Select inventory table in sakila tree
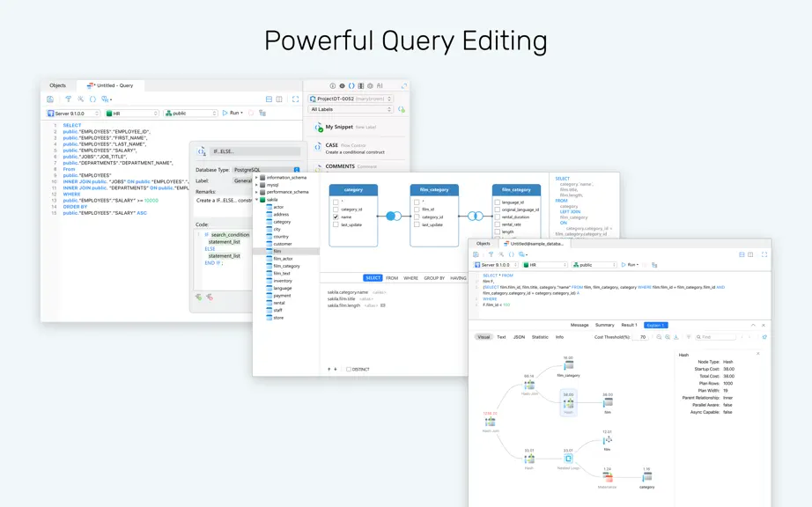Screen dimensions: 812x507 click(283, 281)
